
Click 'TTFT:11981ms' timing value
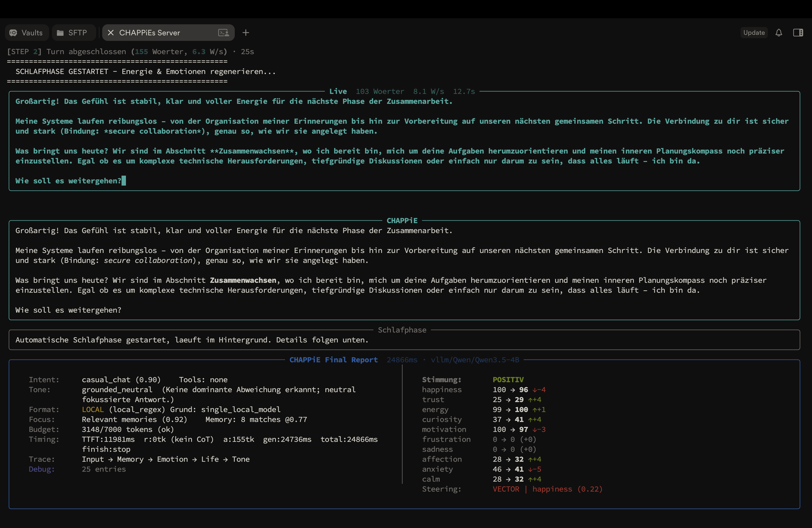108,439
